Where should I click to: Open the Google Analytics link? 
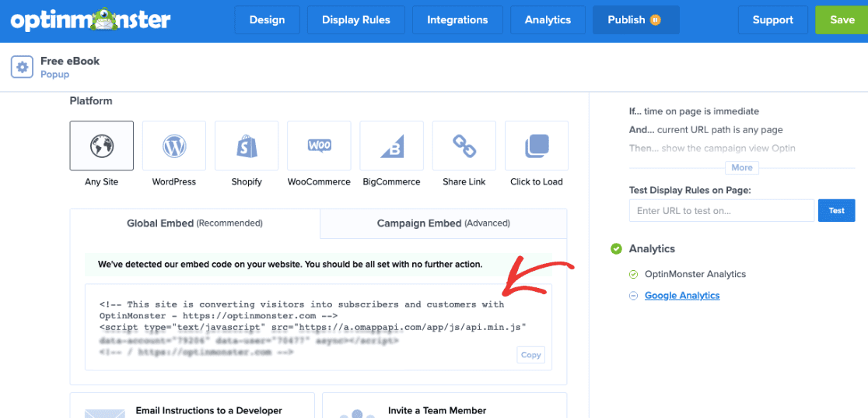tap(682, 296)
